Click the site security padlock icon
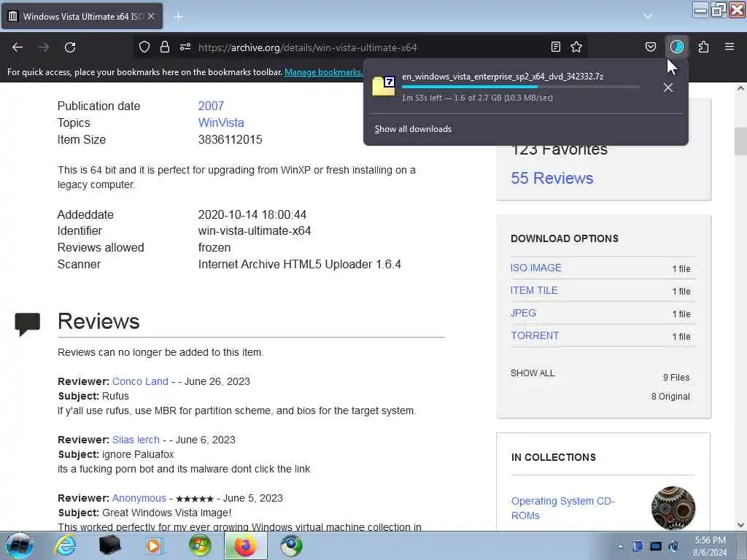This screenshot has width=747, height=560. click(165, 47)
